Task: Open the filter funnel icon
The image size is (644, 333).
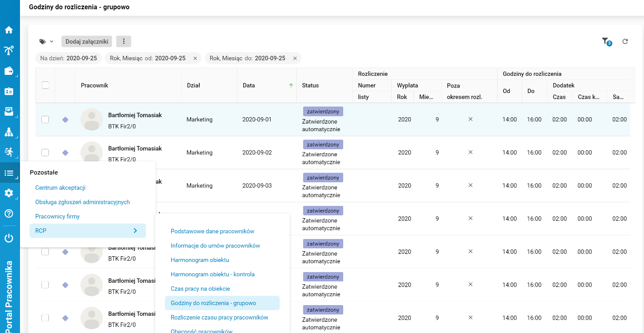Action: [x=605, y=41]
